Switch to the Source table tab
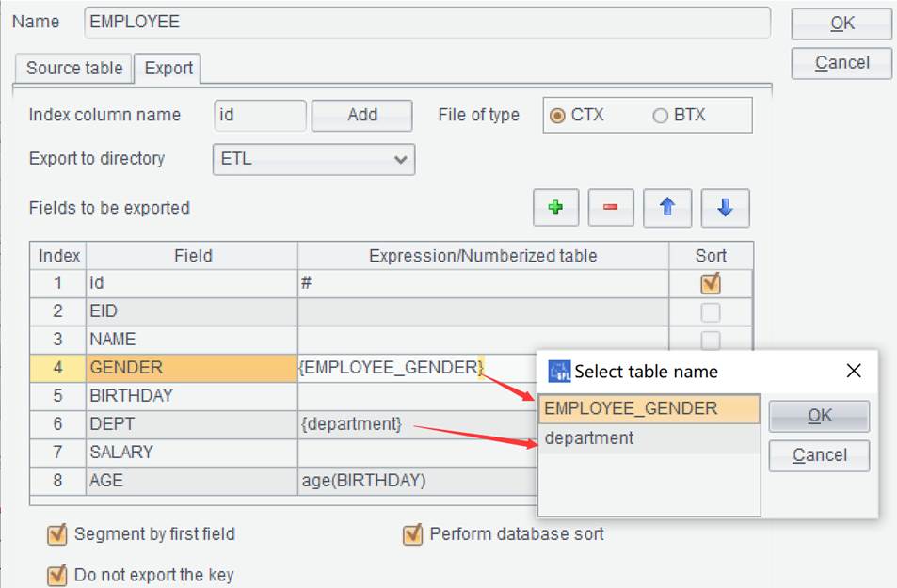 coord(74,68)
